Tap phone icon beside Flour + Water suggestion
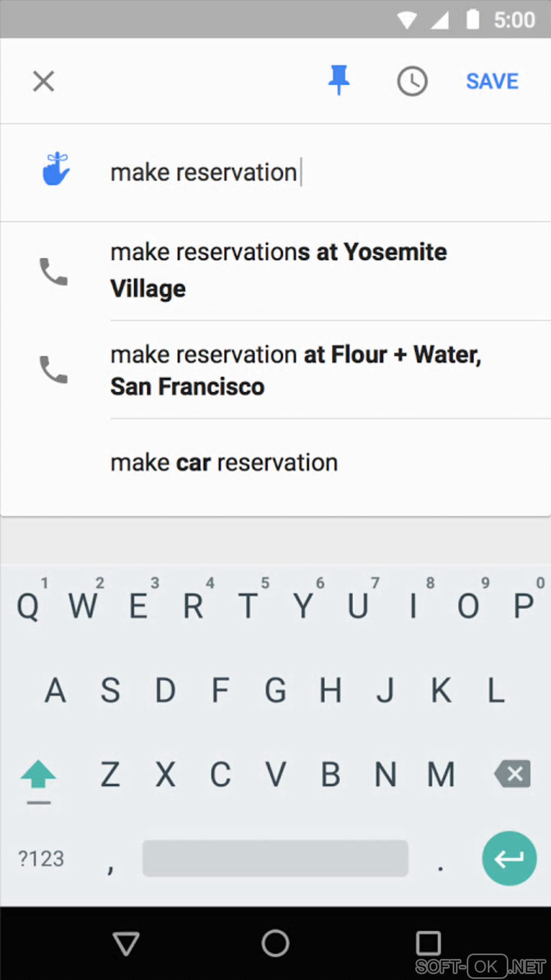This screenshot has width=551, height=980. point(53,370)
